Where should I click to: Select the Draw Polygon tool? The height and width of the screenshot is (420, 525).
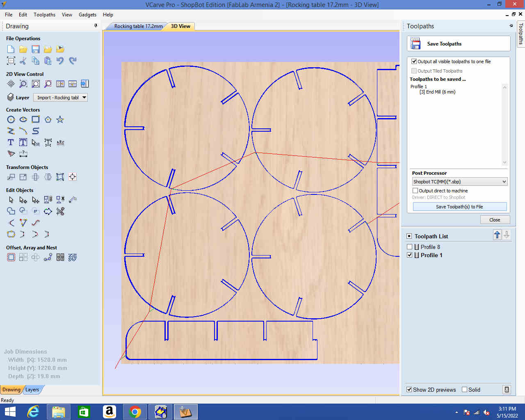(48, 119)
